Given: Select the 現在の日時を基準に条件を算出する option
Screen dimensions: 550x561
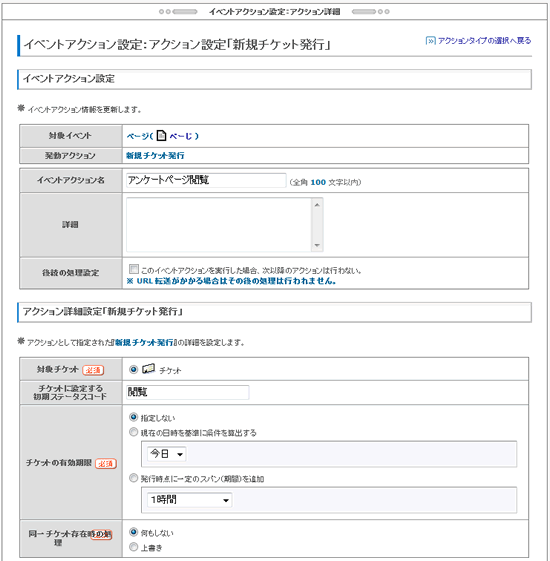Looking at the screenshot, I should tap(133, 432).
